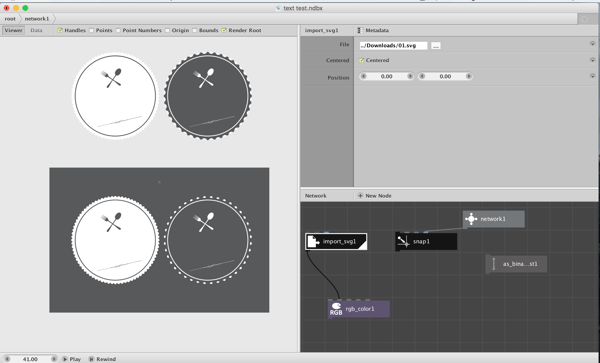
Task: Open the Position parameter dropdown arrow
Action: [x=592, y=76]
